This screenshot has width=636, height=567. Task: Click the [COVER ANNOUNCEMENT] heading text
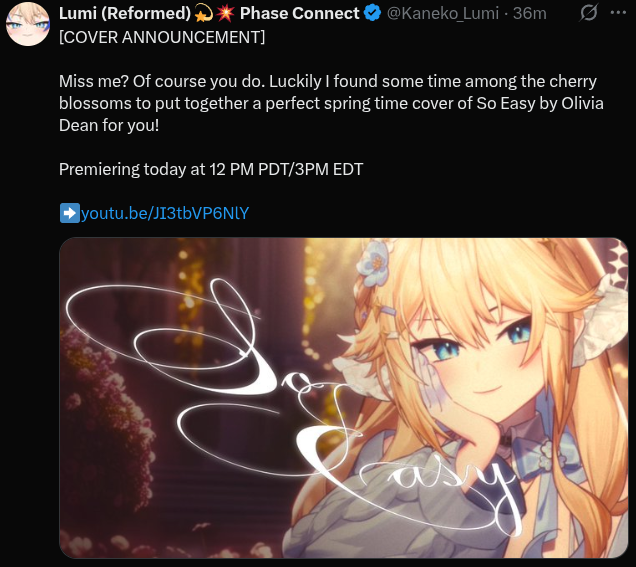pos(162,37)
